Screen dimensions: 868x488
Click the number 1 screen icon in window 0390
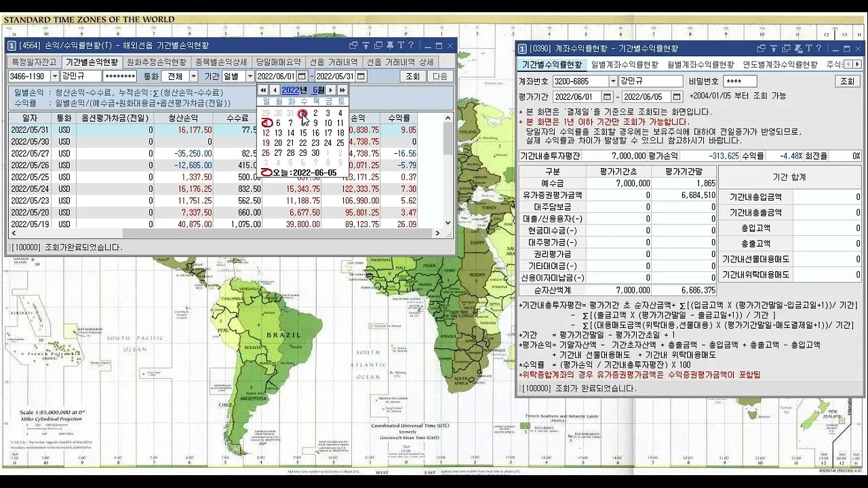[x=522, y=48]
